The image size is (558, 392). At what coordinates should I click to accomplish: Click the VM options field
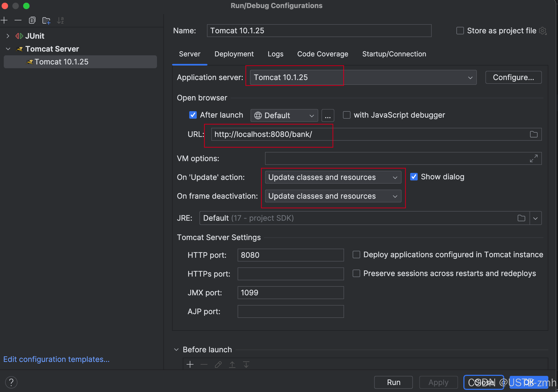(403, 158)
